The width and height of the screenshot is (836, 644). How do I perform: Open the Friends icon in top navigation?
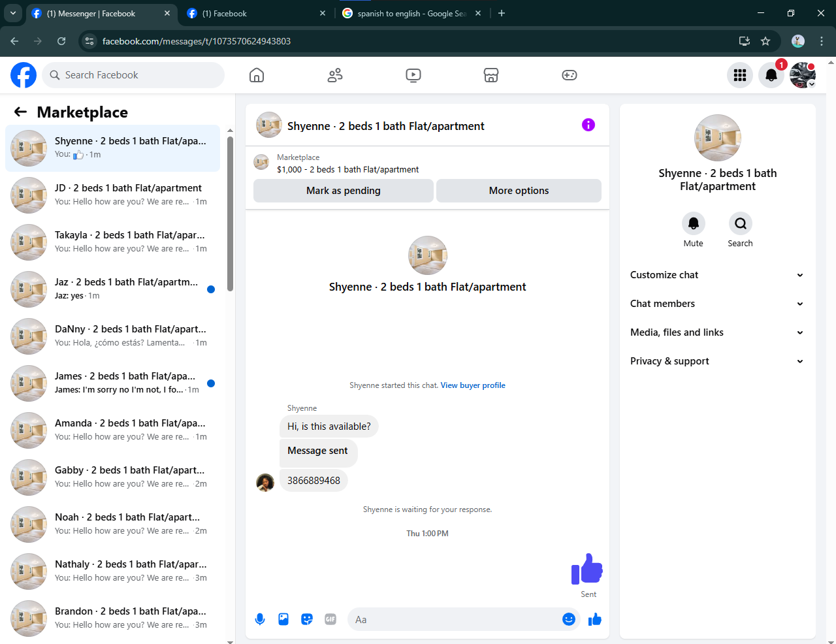335,75
